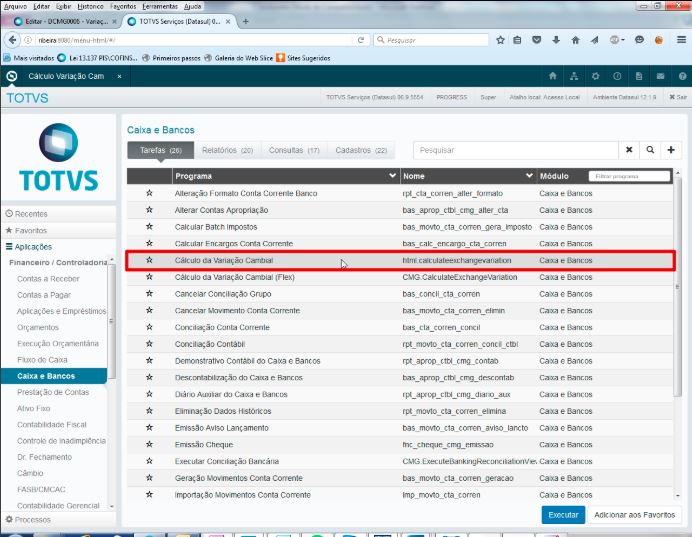This screenshot has width=692, height=537.
Task: Open the browser hamburger menu
Action: pyautogui.click(x=681, y=40)
